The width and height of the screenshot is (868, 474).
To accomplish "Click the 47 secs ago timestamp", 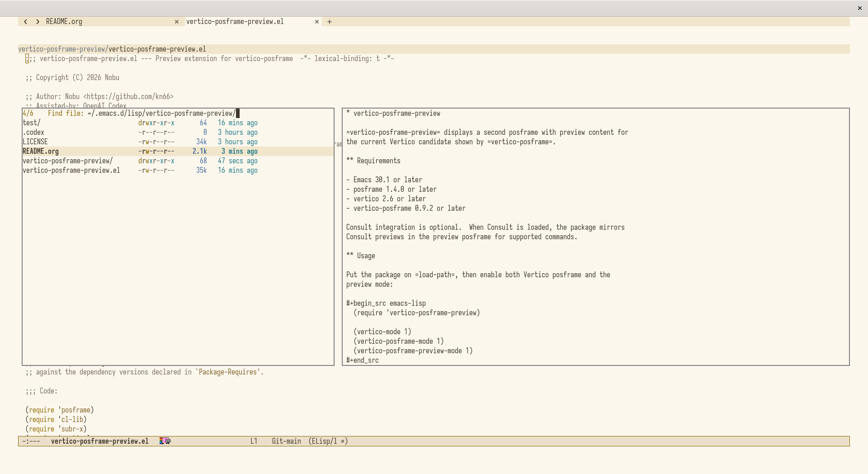I will click(238, 161).
